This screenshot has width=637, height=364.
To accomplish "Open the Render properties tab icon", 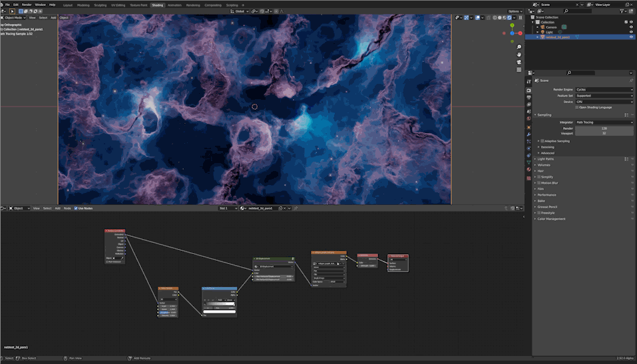I will click(529, 91).
